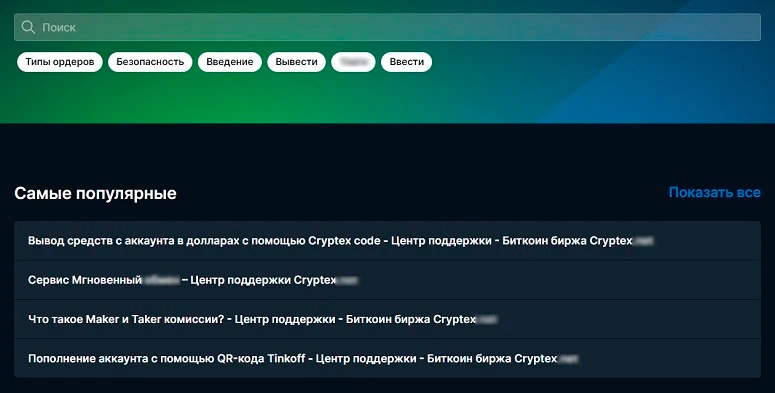The height and width of the screenshot is (393, 775).
Task: Select the Типы ордеров tag
Action: [60, 62]
